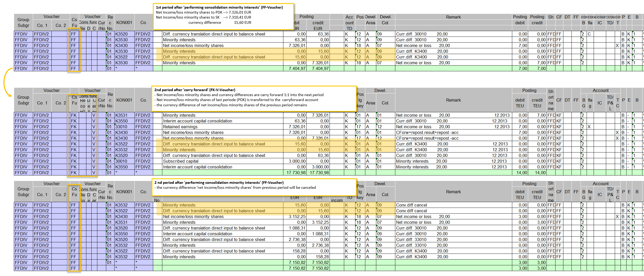Select the line 'Net income/loss minority shares to SK'
644x276 pixels.
tap(204, 17)
